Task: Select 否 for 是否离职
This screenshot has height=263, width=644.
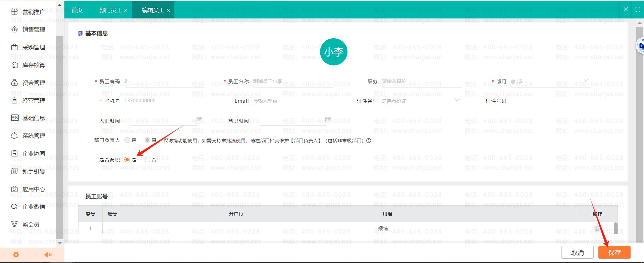Action: pyautogui.click(x=147, y=160)
